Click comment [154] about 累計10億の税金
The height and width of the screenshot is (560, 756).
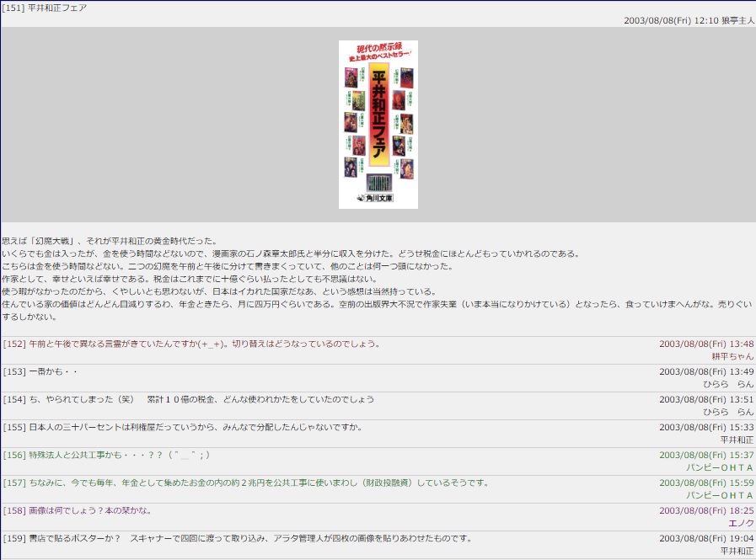(189, 399)
